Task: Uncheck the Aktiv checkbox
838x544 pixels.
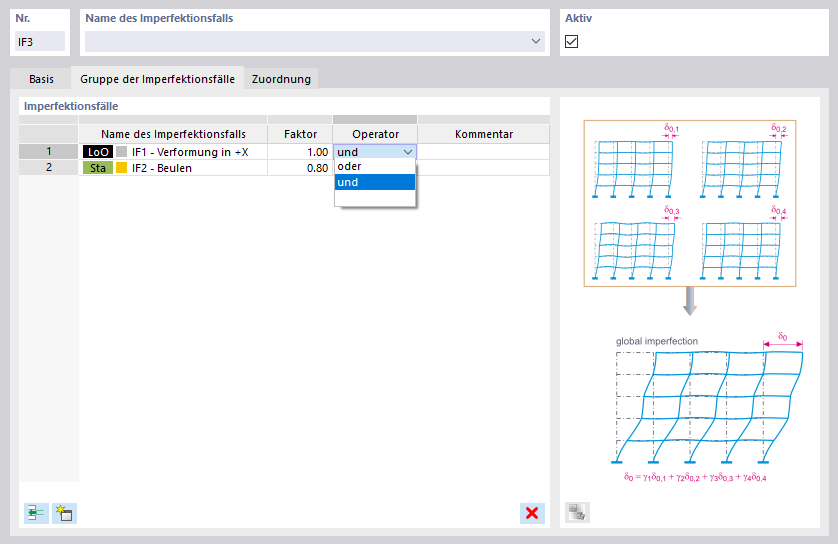Action: tap(571, 41)
